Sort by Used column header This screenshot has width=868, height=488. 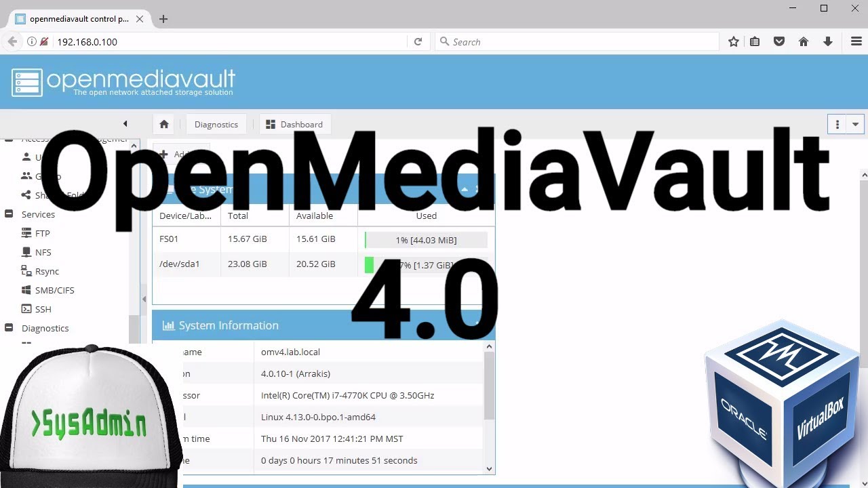pyautogui.click(x=426, y=216)
